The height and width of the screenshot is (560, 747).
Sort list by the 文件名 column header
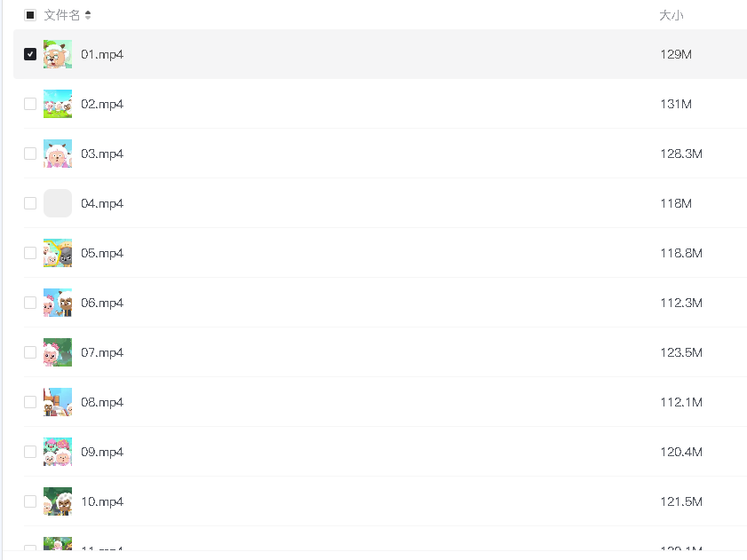click(x=62, y=15)
